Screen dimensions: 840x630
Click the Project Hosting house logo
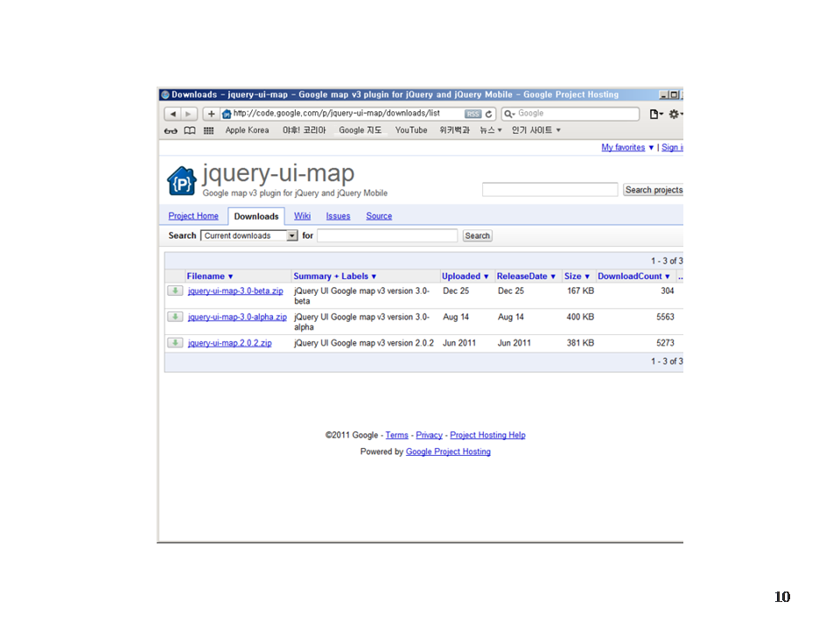coord(182,181)
